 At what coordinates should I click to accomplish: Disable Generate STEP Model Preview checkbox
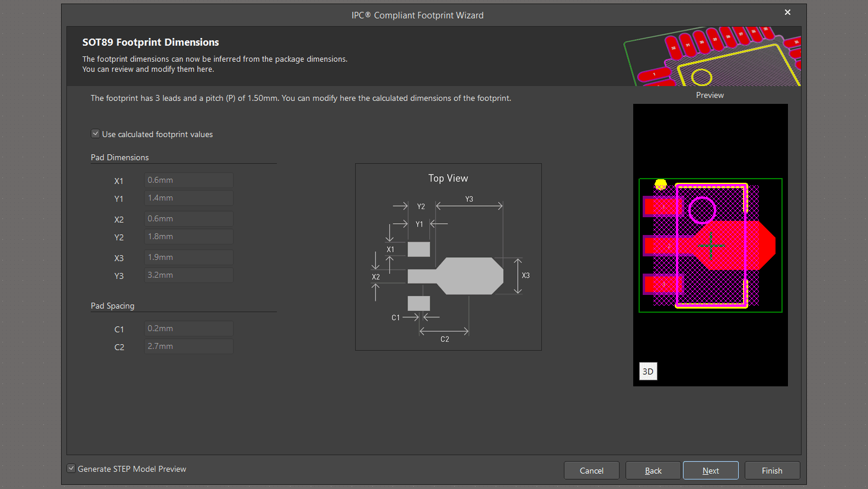tap(71, 469)
